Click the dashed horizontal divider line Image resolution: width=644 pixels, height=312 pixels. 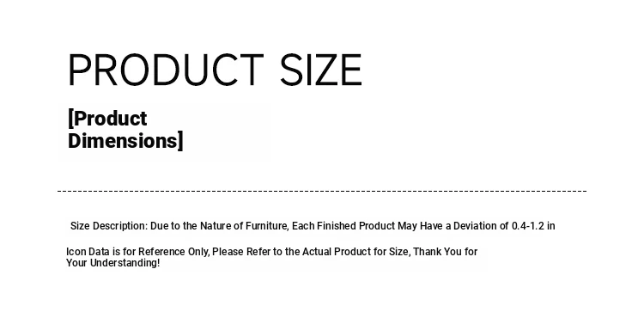pyautogui.click(x=322, y=191)
